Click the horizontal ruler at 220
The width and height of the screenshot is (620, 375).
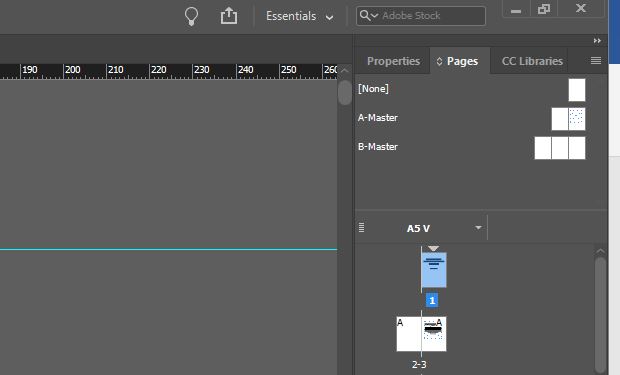[x=159, y=70]
